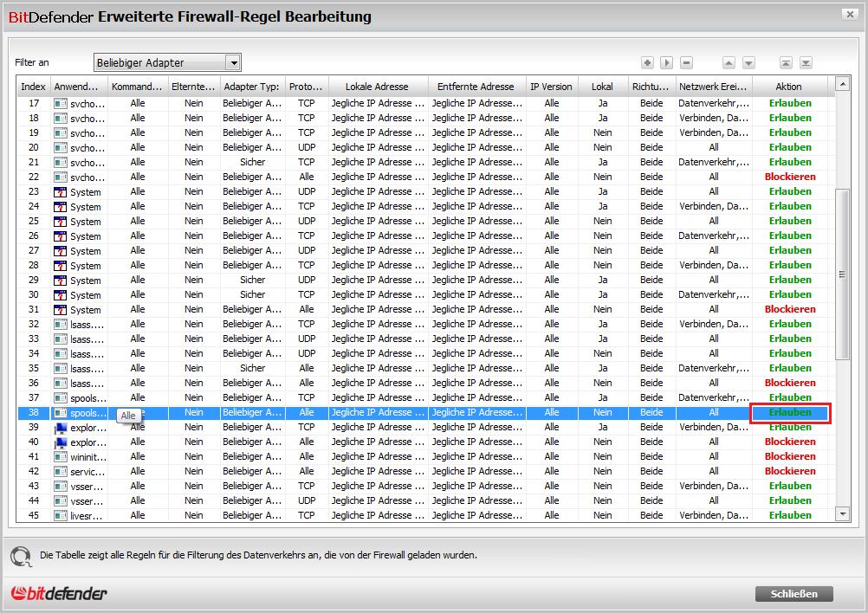Click Sicher adapter type in row 29
Viewport: 868px width, 613px height.
[x=252, y=280]
